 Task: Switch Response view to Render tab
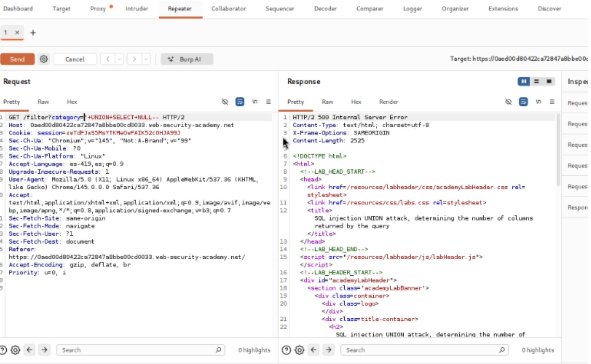click(x=389, y=102)
